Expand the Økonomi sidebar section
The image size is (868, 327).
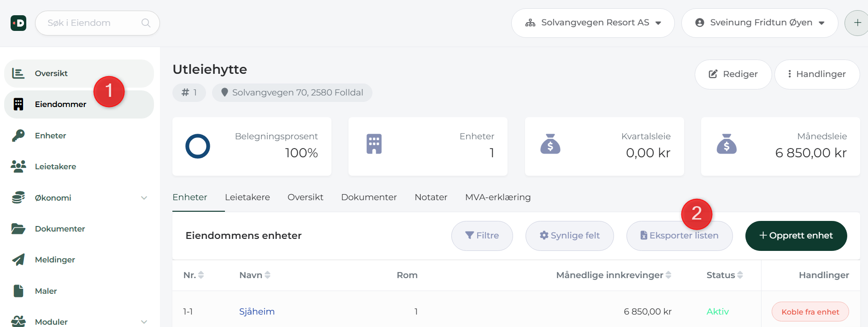pyautogui.click(x=79, y=198)
